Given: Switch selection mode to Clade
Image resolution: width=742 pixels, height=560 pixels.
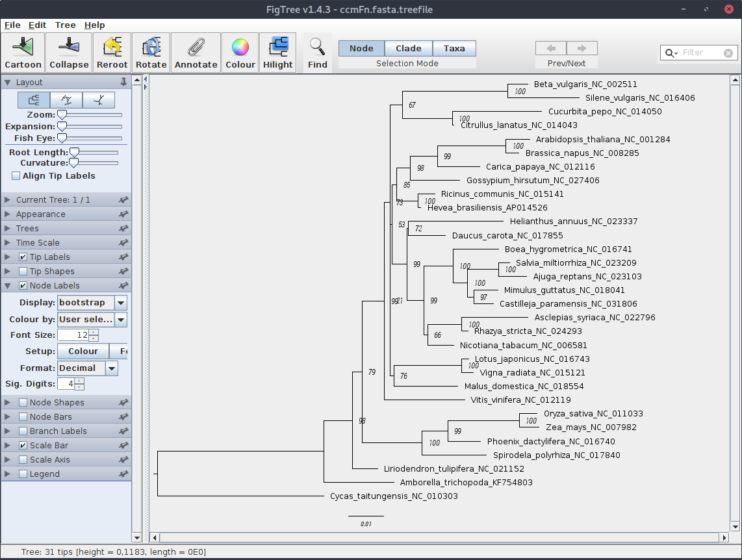Looking at the screenshot, I should tap(408, 49).
